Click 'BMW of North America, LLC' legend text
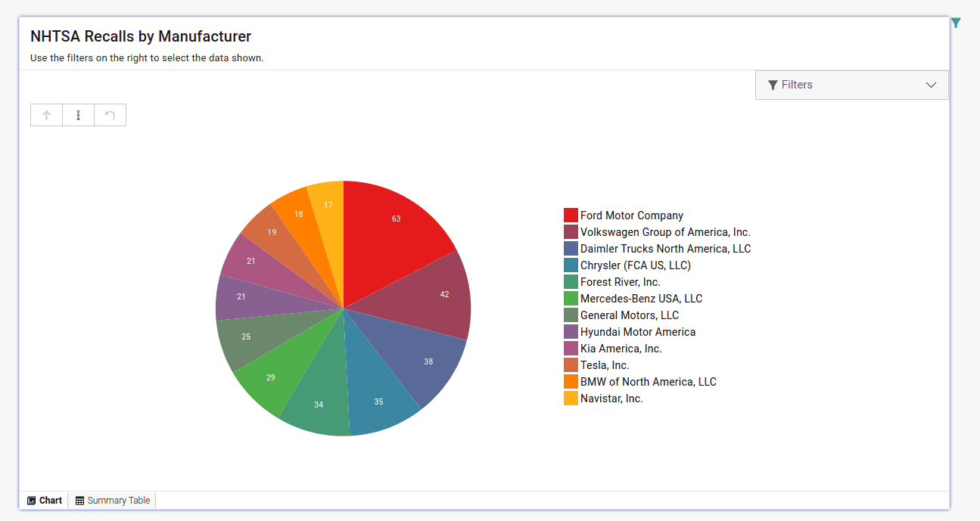 pyautogui.click(x=649, y=382)
